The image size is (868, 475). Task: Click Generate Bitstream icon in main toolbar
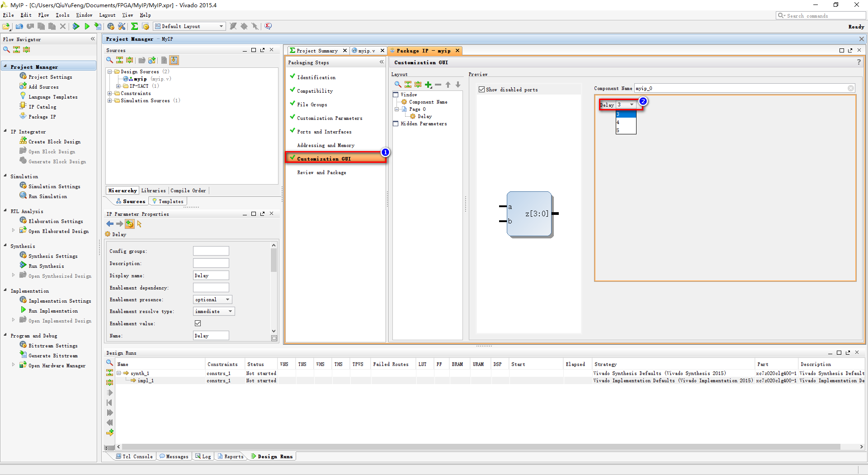tap(98, 26)
